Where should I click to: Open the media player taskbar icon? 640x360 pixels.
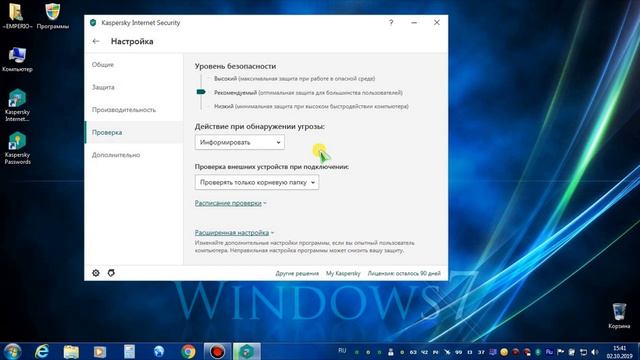click(x=100, y=351)
